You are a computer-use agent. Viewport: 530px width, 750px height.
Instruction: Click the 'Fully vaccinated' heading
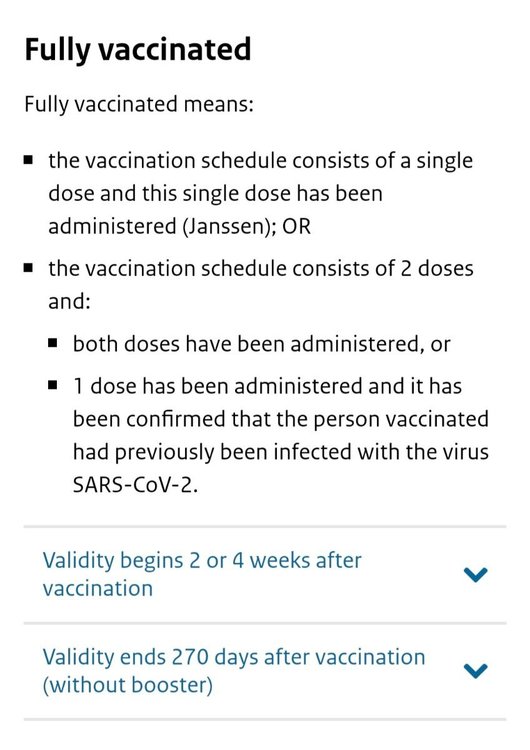(x=138, y=49)
